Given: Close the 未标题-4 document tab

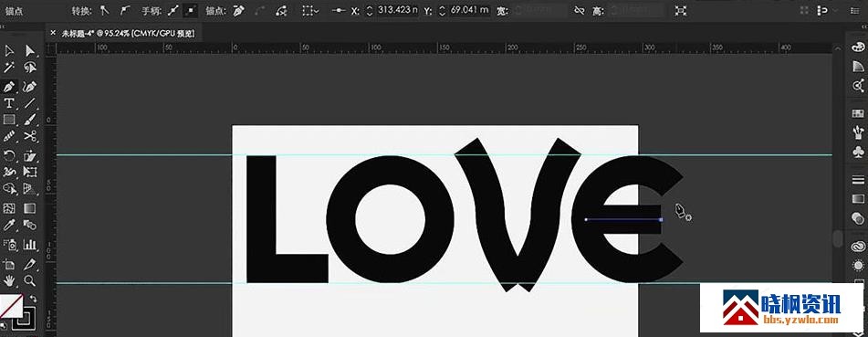Looking at the screenshot, I should [53, 33].
